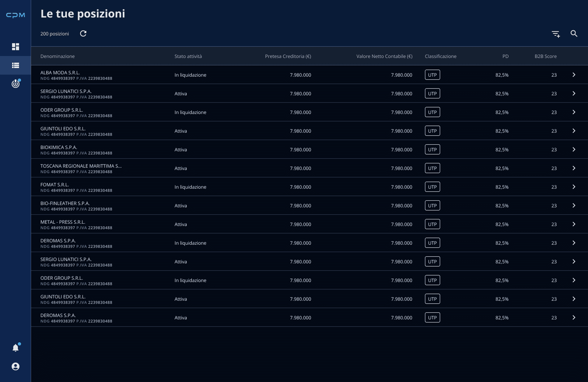Expand the TOSCANA REGIONALE MARITTIMA row
The height and width of the screenshot is (382, 588).
pos(574,168)
